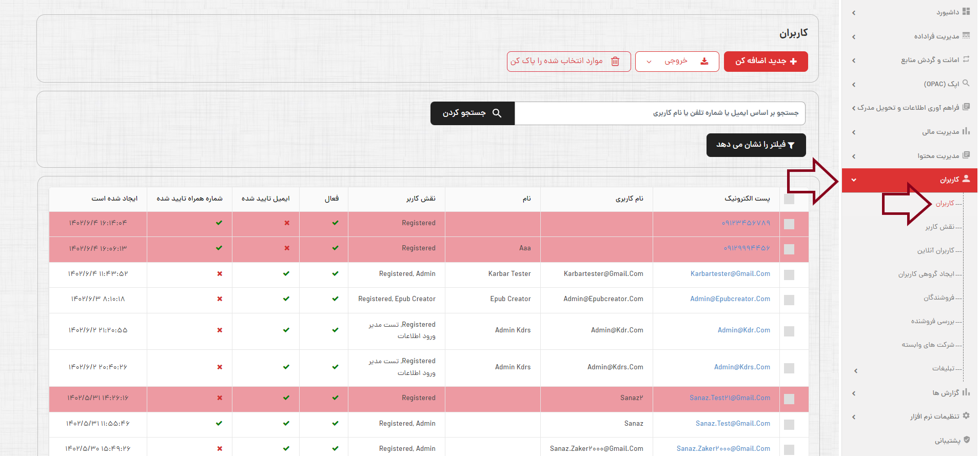Click the financial management bar chart icon
This screenshot has width=980, height=456.
pyautogui.click(x=966, y=131)
